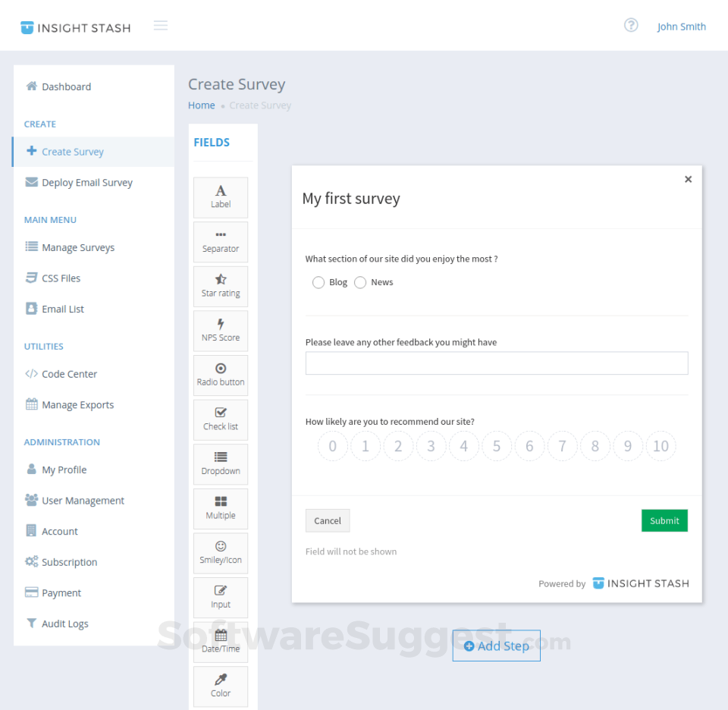Add a Color picker field
The image size is (728, 710).
[221, 686]
